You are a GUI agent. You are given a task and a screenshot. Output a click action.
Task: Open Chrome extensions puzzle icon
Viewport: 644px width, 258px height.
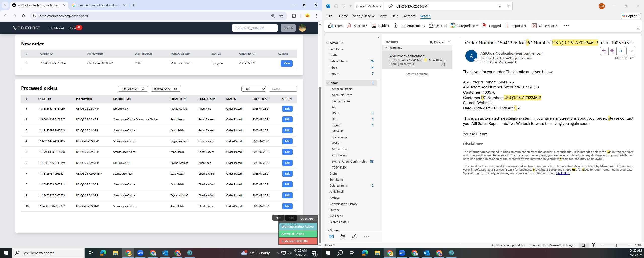pos(294,16)
